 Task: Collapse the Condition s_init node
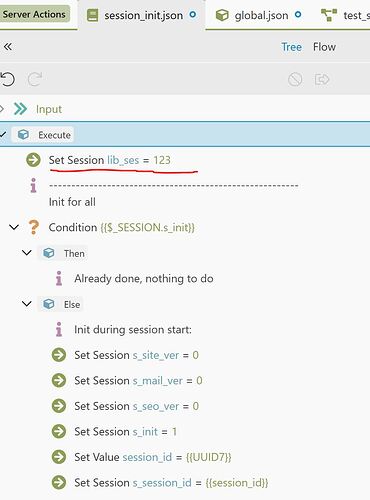(x=14, y=227)
